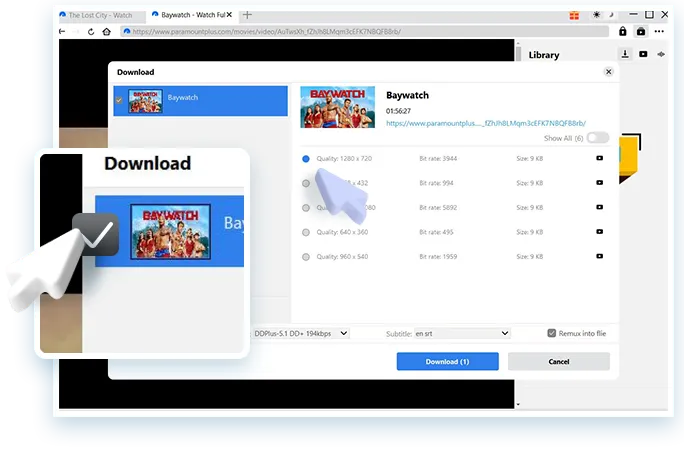Select the quality option with bit rate 994
Image resolution: width=684 pixels, height=449 pixels.
[x=306, y=183]
